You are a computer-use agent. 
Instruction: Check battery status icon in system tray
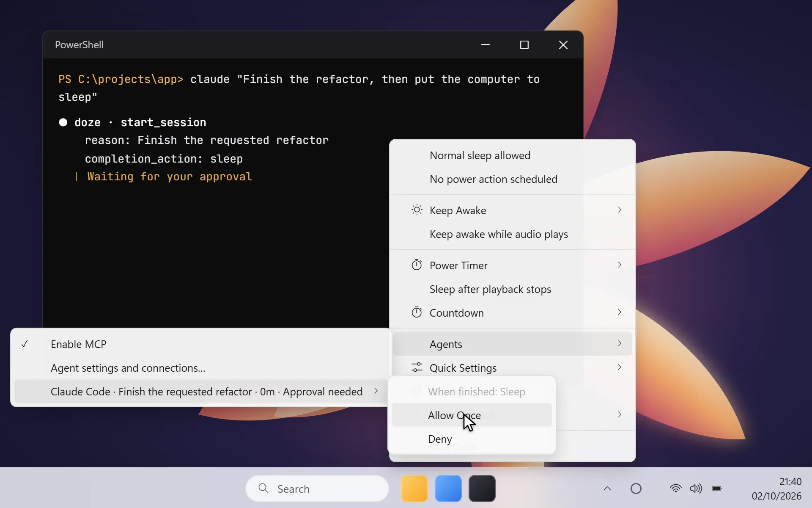click(x=717, y=489)
